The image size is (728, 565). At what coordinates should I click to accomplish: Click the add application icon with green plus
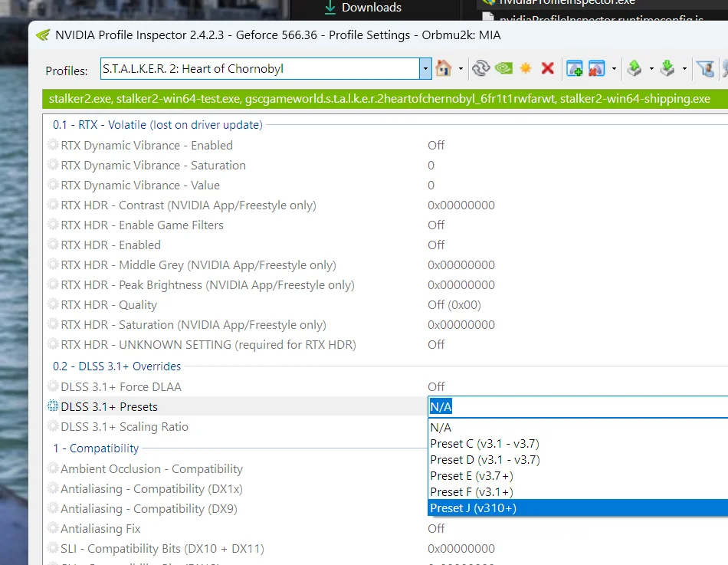pos(574,69)
